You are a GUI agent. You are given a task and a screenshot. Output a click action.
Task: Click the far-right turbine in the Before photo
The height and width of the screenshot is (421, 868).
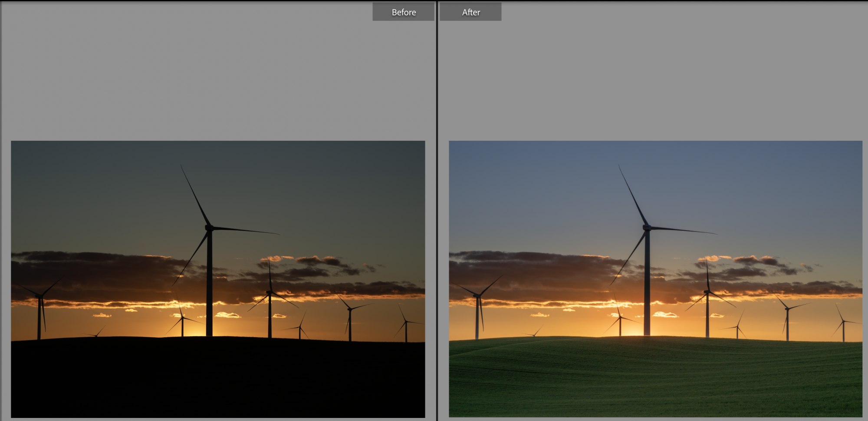point(406,328)
